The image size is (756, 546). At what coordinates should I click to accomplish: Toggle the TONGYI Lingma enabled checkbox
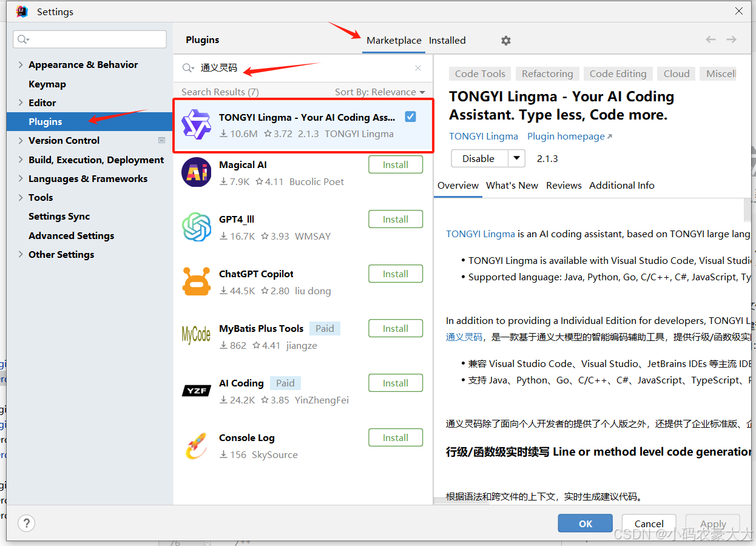(x=411, y=116)
